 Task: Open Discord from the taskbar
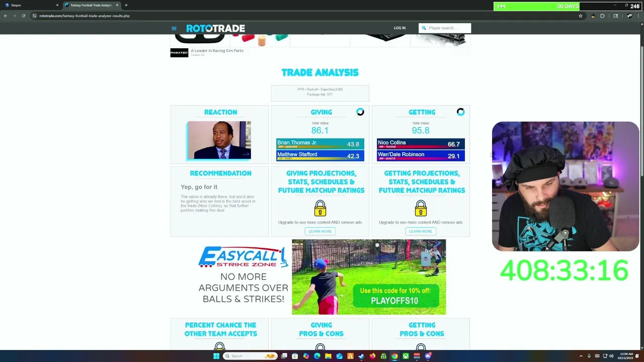(428, 356)
